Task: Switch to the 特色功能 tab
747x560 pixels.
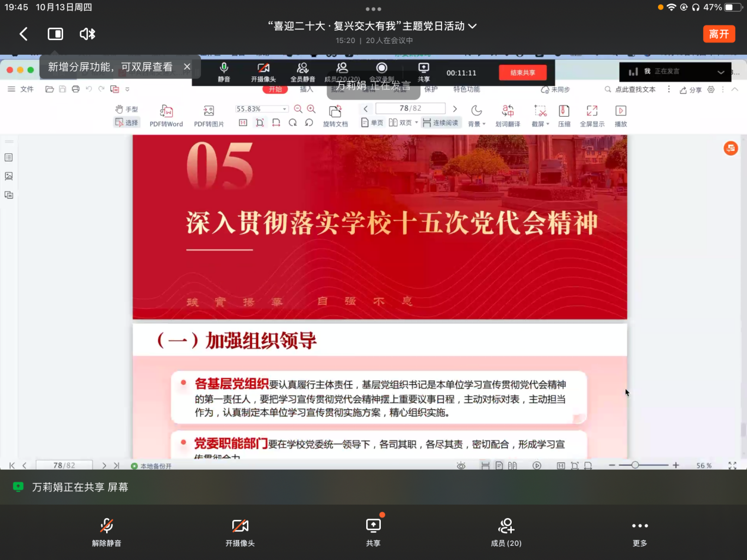Action: pos(466,89)
